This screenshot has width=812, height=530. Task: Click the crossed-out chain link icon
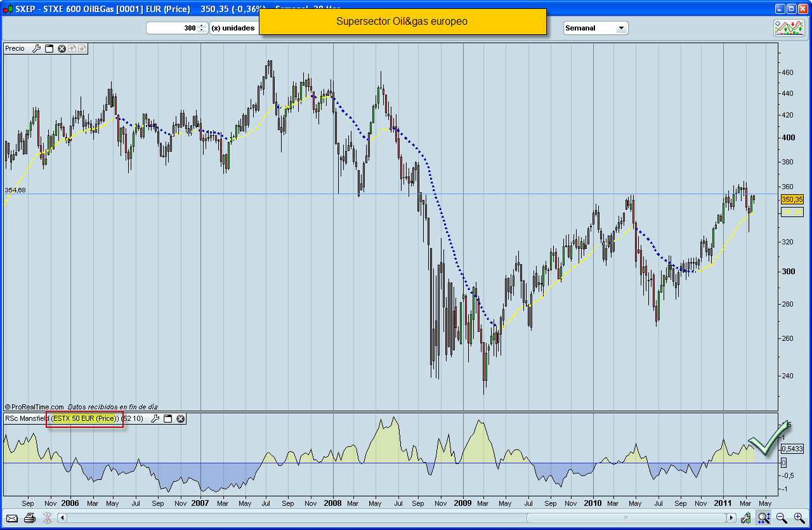(46, 518)
